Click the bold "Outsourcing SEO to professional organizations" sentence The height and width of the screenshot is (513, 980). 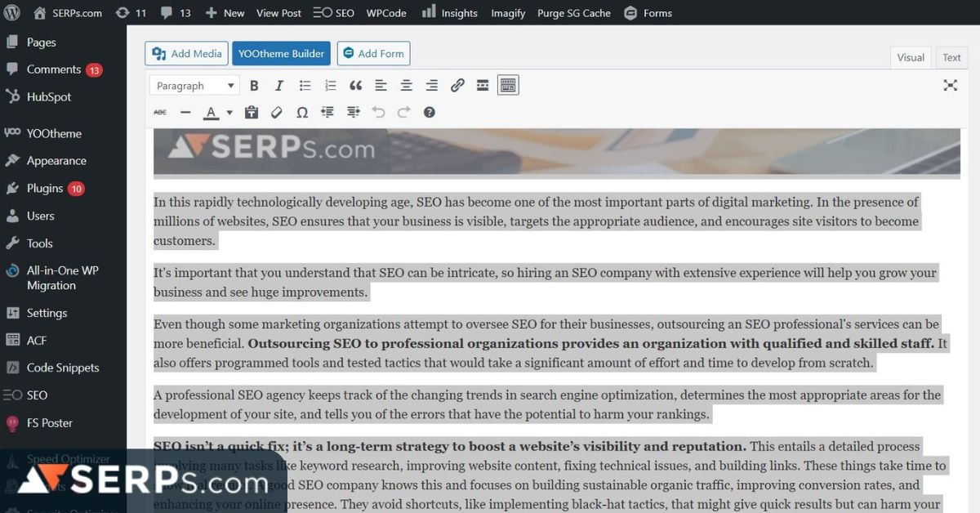(x=590, y=344)
